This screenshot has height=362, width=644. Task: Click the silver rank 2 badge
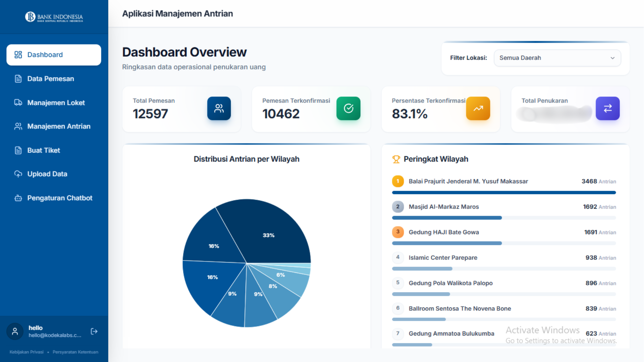pos(398,207)
